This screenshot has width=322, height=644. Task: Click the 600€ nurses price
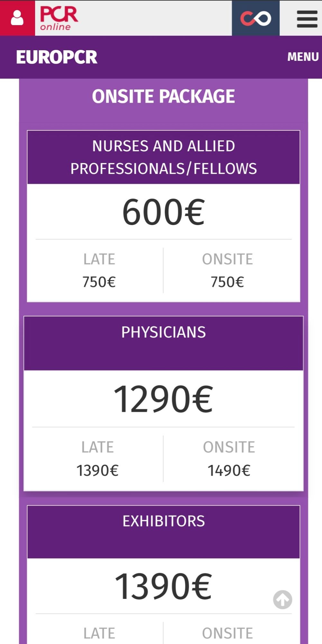pyautogui.click(x=163, y=212)
